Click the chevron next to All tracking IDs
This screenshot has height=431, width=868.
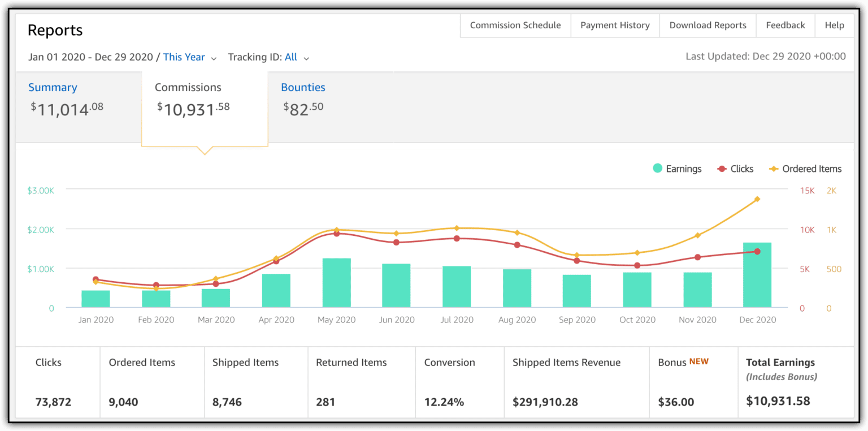[x=306, y=58]
